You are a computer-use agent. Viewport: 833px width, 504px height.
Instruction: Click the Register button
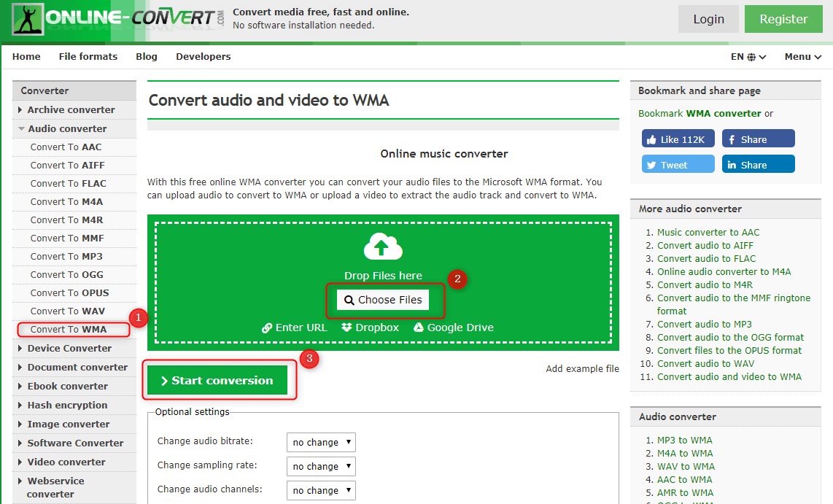tap(783, 19)
